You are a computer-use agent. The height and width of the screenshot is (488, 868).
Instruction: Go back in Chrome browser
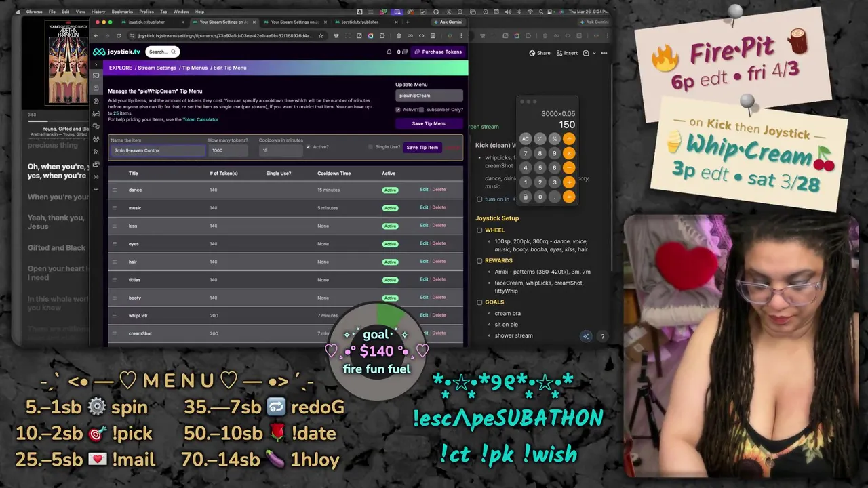click(x=96, y=36)
